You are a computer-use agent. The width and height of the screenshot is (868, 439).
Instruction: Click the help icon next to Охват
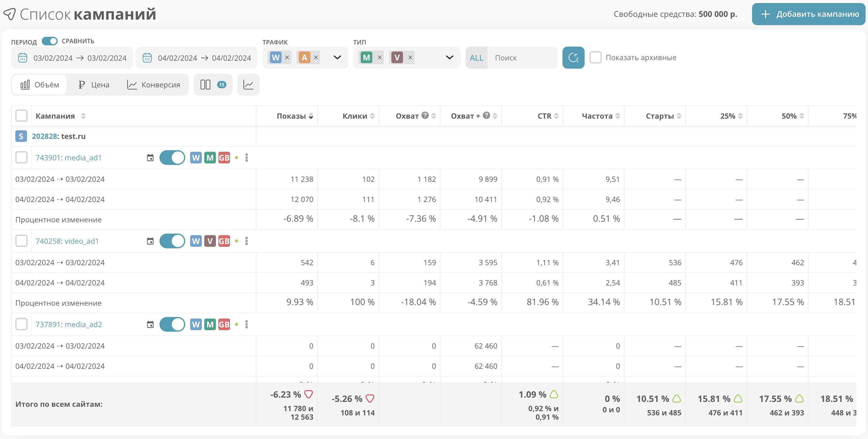tap(425, 116)
